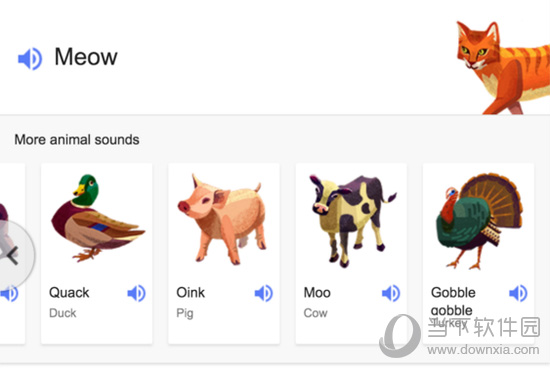
Task: Play the Quack duck sound
Action: [x=136, y=293]
